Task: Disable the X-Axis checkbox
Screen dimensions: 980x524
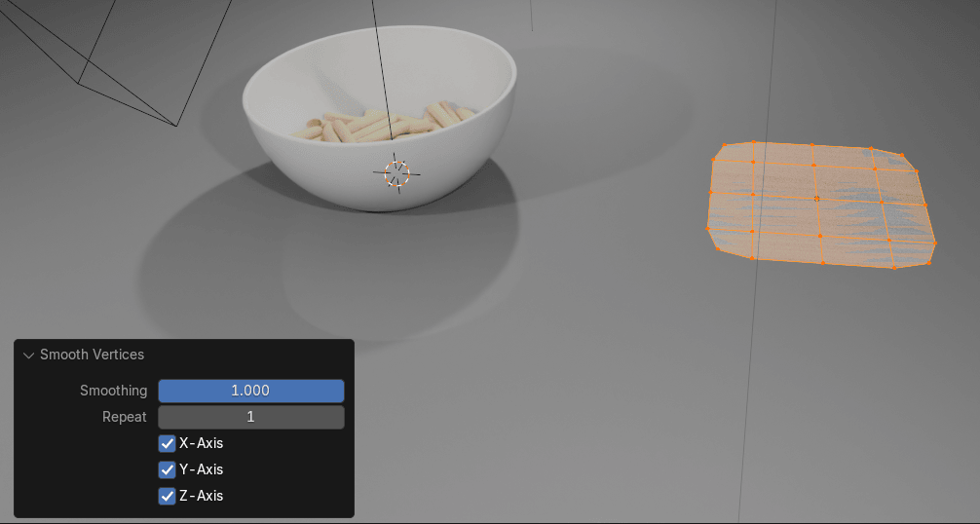Action: point(167,443)
